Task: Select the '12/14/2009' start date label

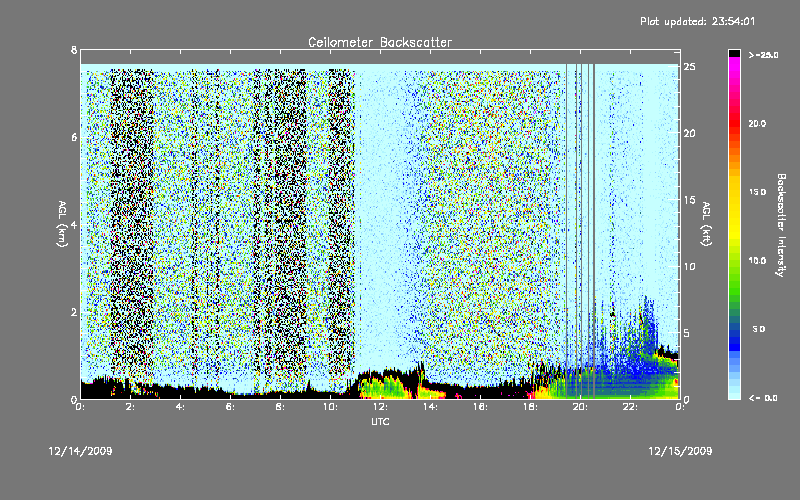Action: [x=81, y=451]
